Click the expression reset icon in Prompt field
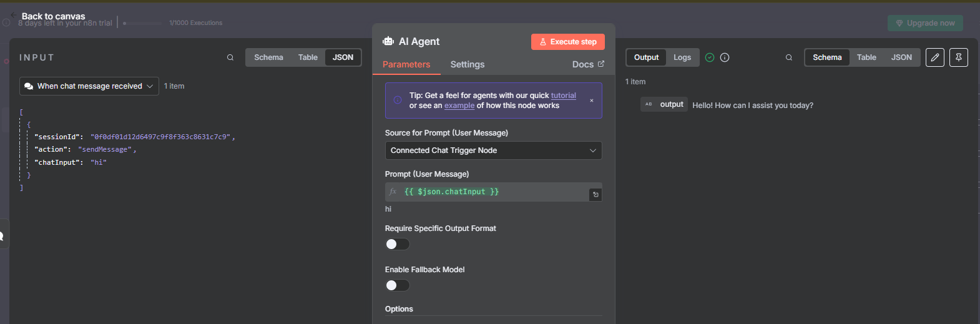This screenshot has height=324, width=980. [595, 195]
